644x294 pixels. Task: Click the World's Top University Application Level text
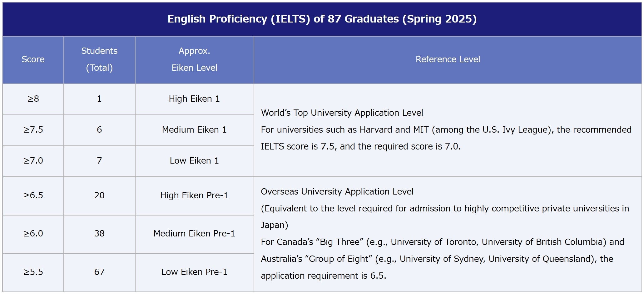click(x=342, y=113)
